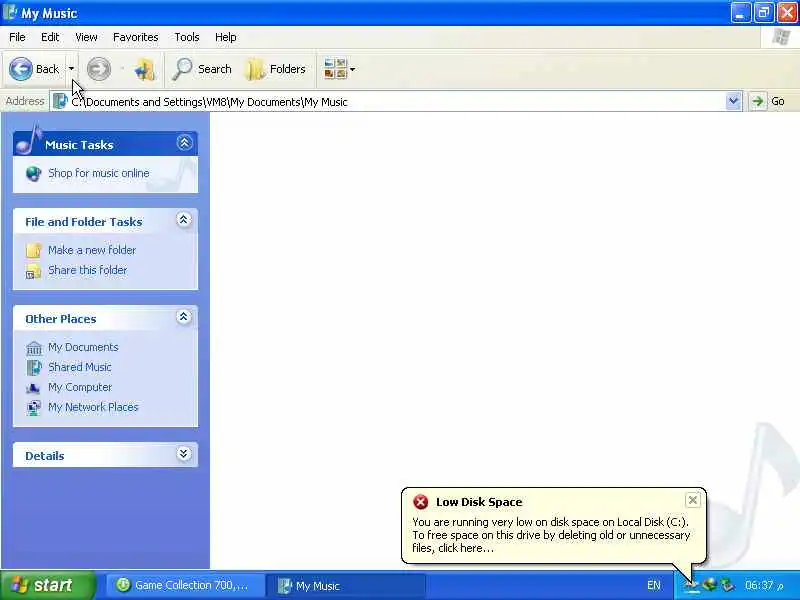This screenshot has width=800, height=600.
Task: Click the globe icon beside Shop for music
Action: [33, 174]
